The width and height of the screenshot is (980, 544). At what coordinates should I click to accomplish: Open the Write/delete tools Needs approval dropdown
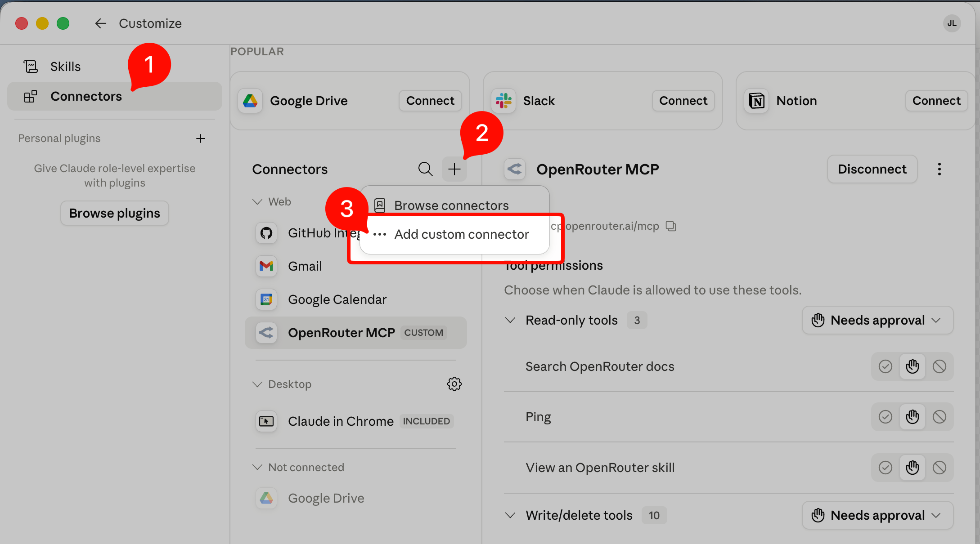pos(877,515)
